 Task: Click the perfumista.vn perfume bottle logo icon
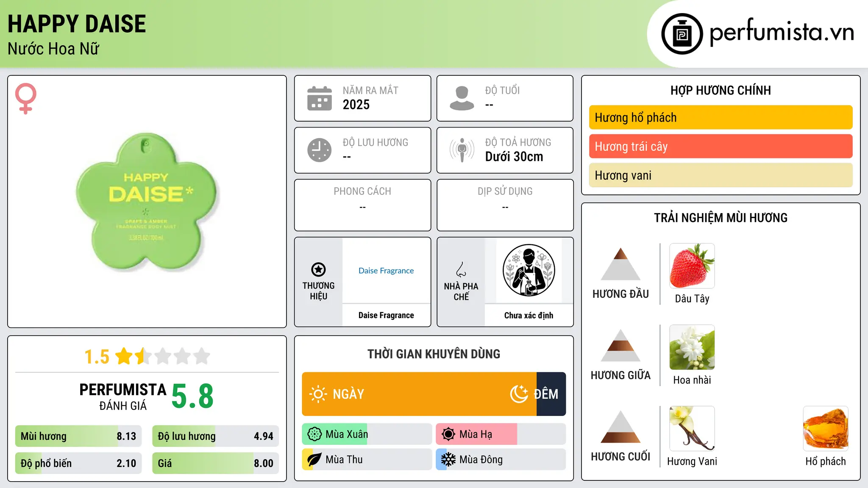[x=682, y=34]
